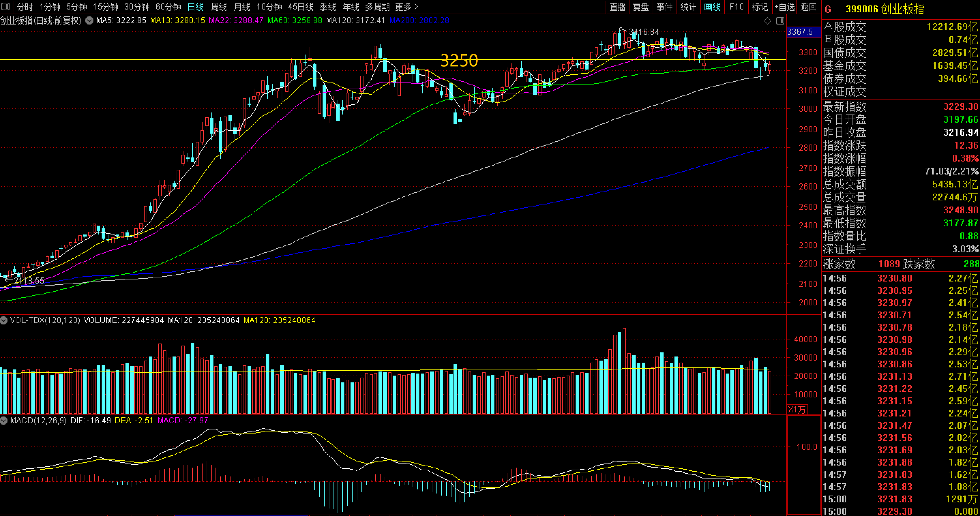Toggle the side panel icon near price axis

[780, 21]
